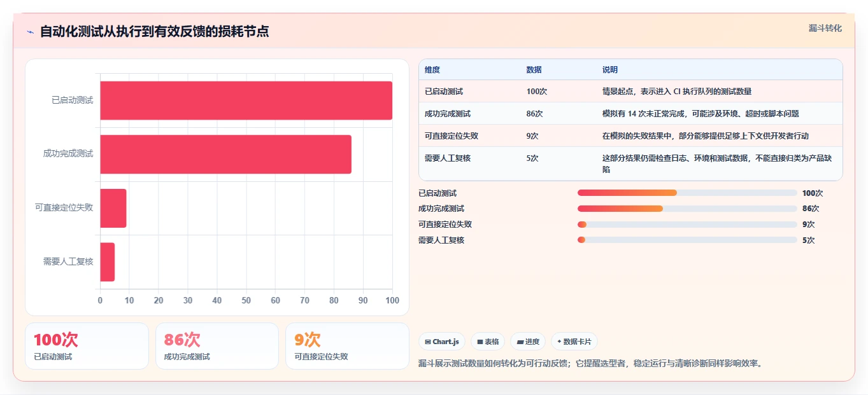The width and height of the screenshot is (868, 395).
Task: Click the 需要人工复核 table cell
Action: 448,158
